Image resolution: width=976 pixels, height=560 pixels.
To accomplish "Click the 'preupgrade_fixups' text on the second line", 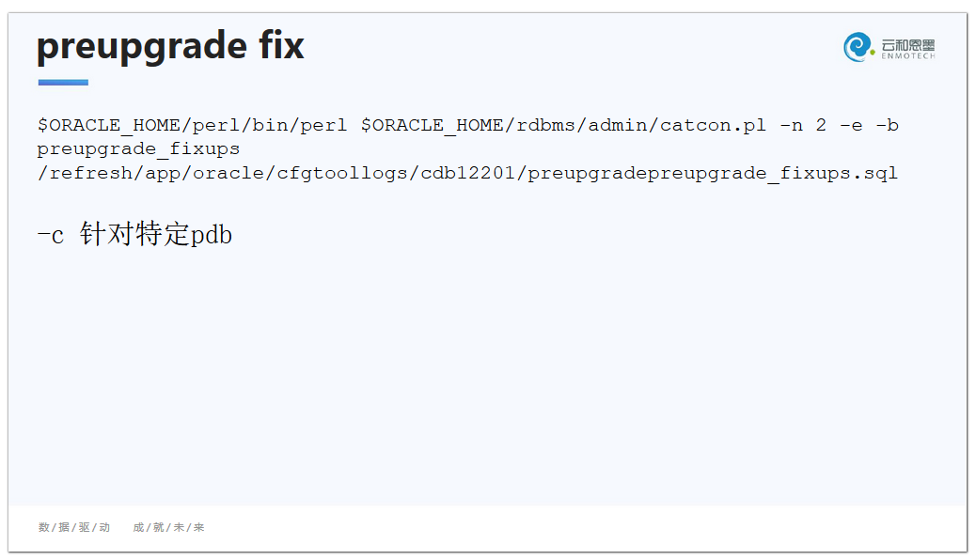I will pyautogui.click(x=138, y=149).
